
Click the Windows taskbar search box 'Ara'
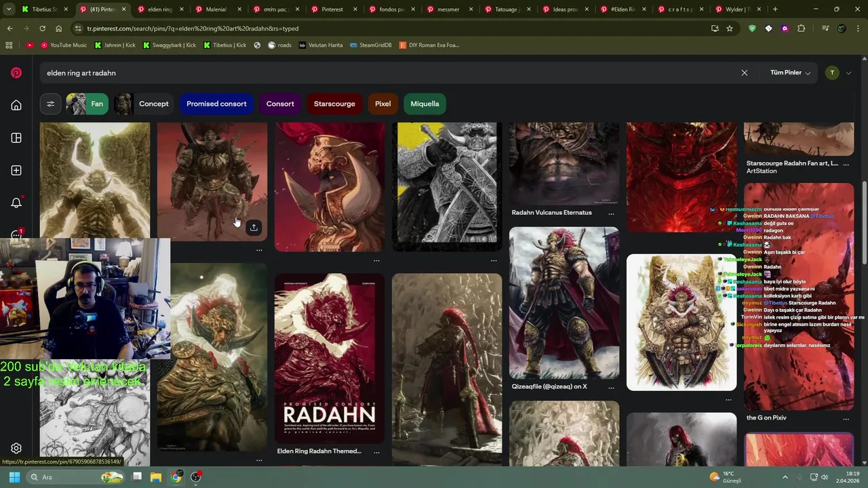[76, 477]
